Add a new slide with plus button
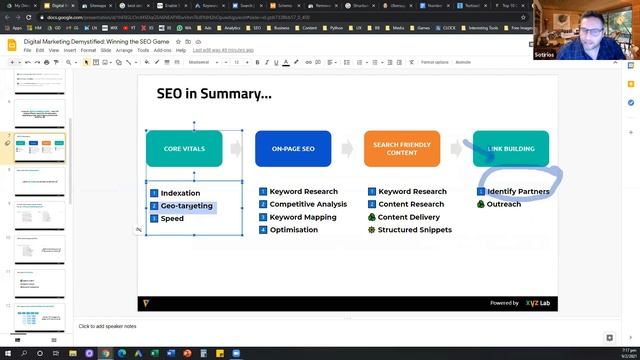 pos(12,62)
